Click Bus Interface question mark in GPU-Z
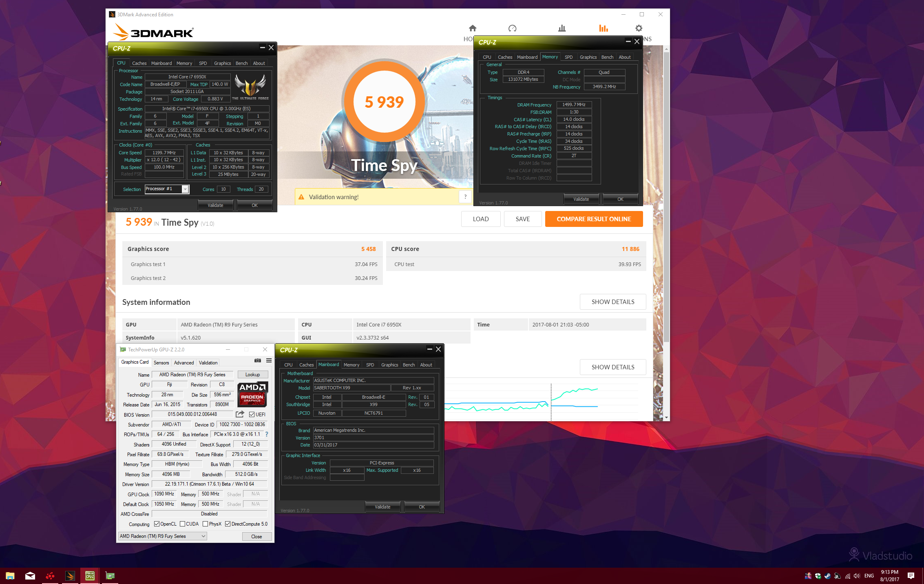924x584 pixels. click(x=267, y=434)
